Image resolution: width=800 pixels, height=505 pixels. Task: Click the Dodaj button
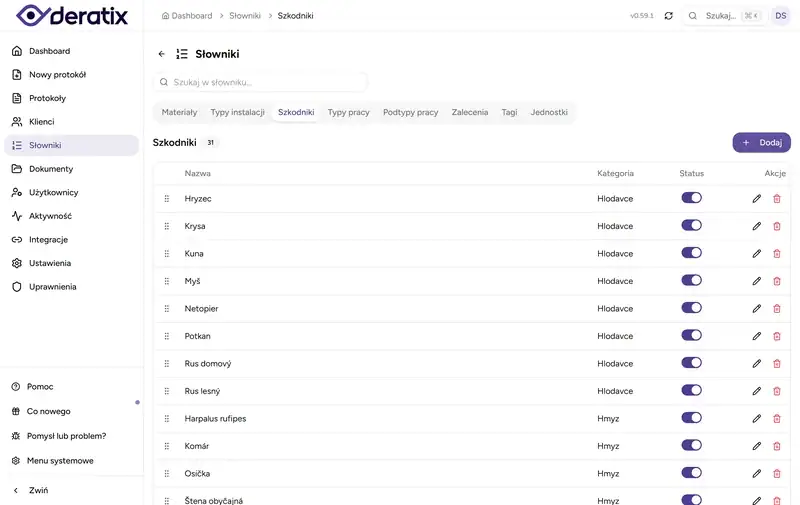(761, 143)
